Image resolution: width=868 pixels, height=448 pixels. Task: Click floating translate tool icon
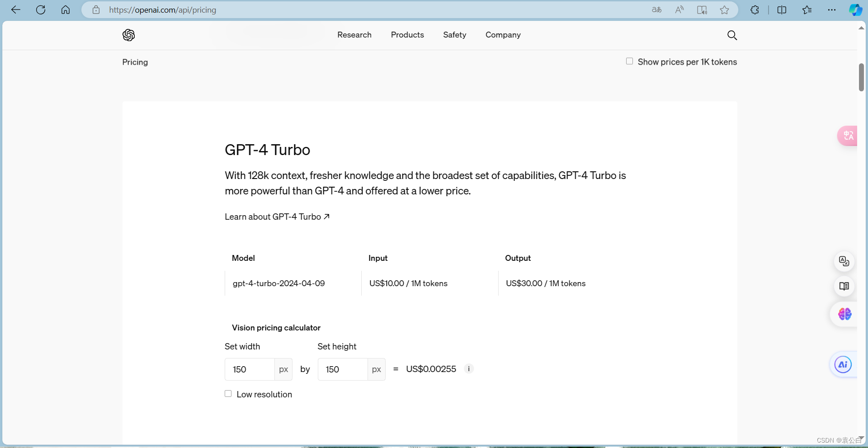click(x=844, y=261)
